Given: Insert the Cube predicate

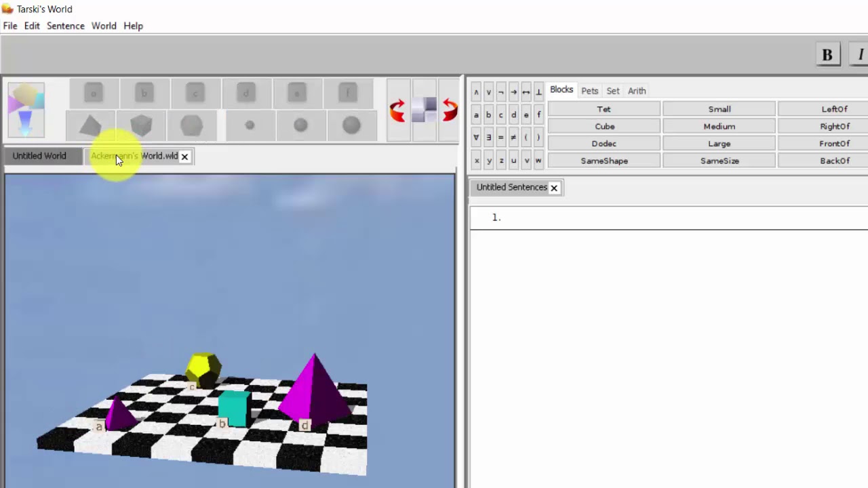Looking at the screenshot, I should coord(604,127).
